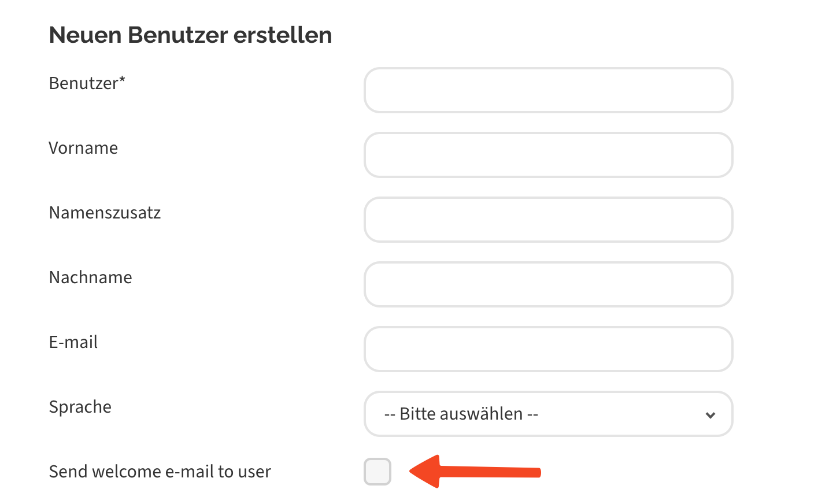The height and width of the screenshot is (504, 829).
Task: Click the chevron arrow in Sprache dropdown
Action: (x=710, y=415)
